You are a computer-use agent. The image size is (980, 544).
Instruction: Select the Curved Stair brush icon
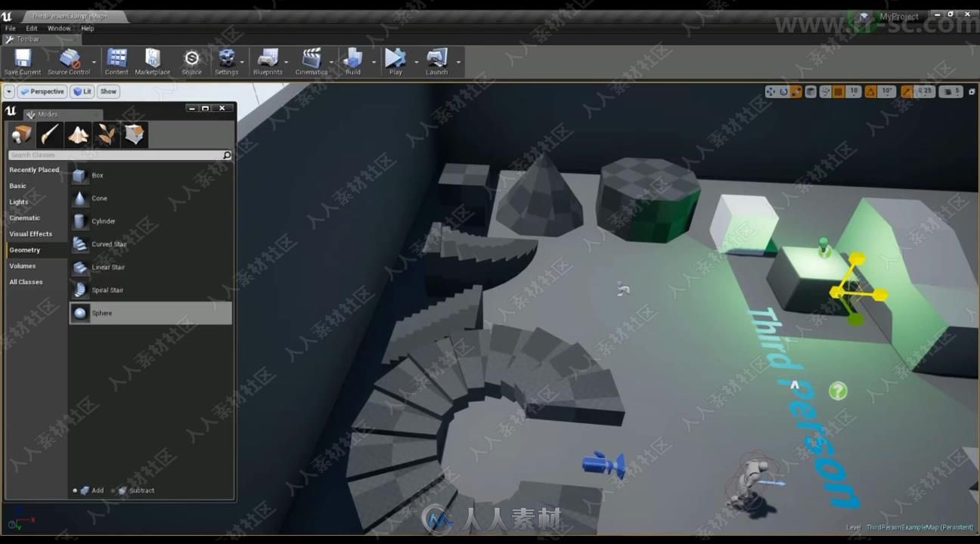pos(79,245)
